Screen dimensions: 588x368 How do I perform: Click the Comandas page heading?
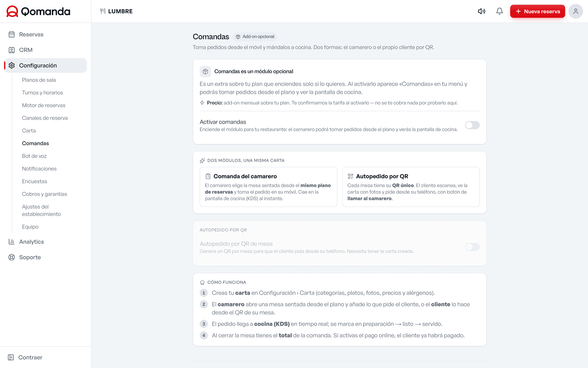[x=211, y=37]
